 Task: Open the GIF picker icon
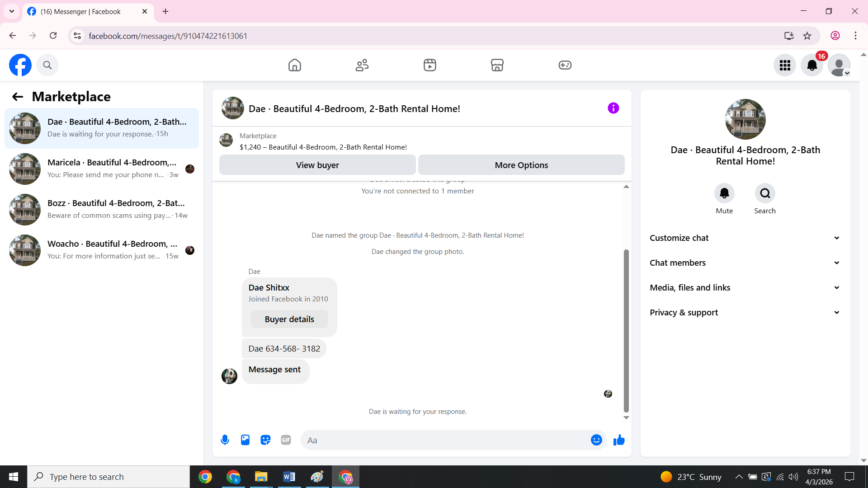tap(286, 440)
